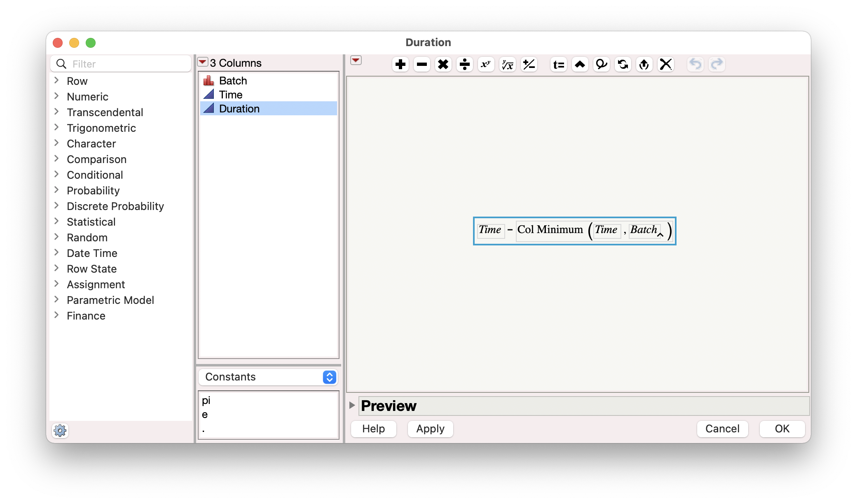The image size is (857, 504).
Task: Click the delete expression X button
Action: coord(665,65)
